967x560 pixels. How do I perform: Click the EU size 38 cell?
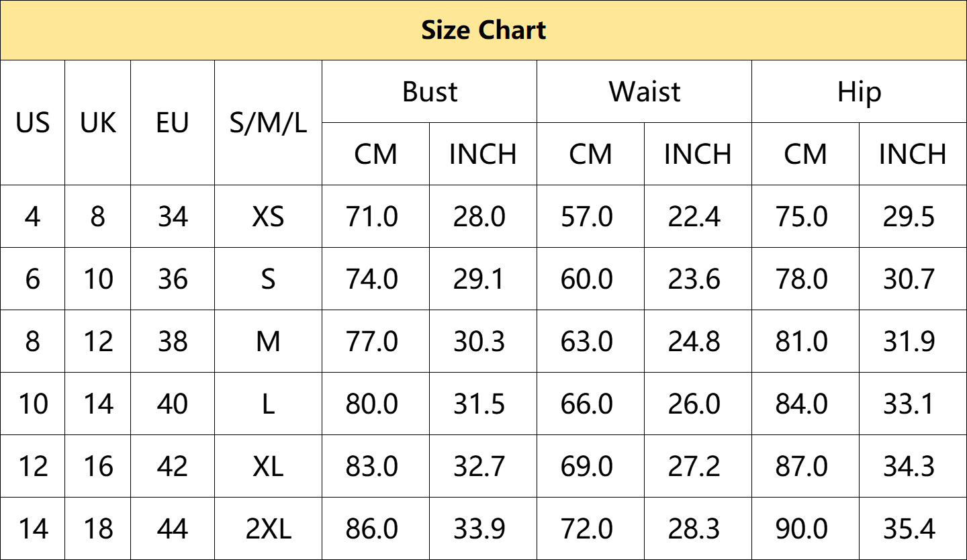click(173, 342)
